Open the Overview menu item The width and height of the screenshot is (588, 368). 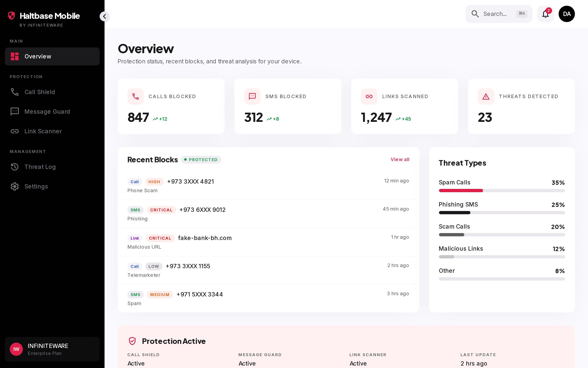pyautogui.click(x=52, y=56)
